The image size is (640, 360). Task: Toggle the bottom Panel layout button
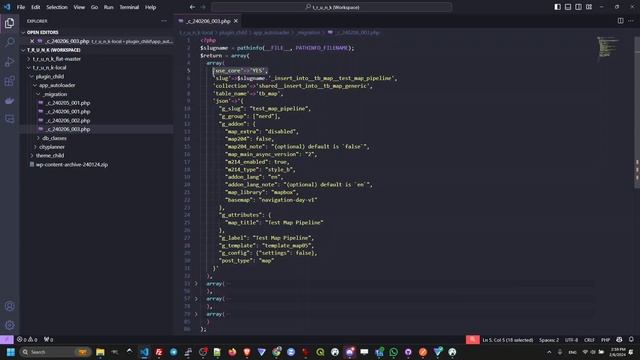tap(568, 7)
